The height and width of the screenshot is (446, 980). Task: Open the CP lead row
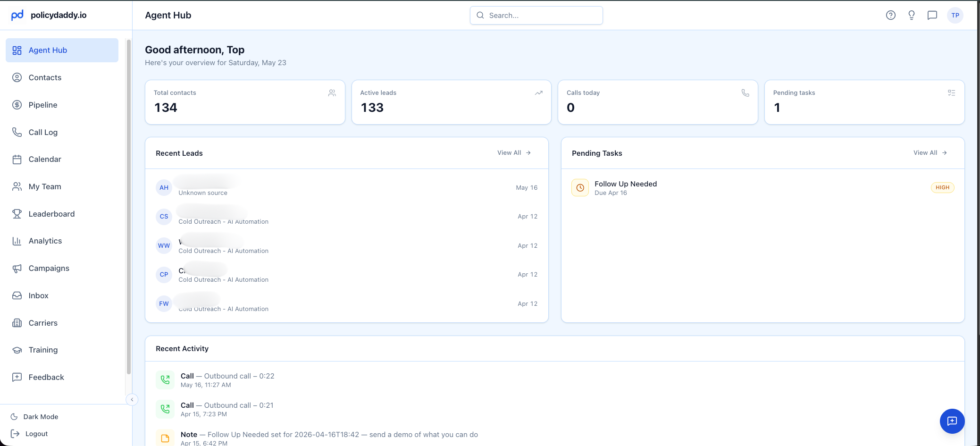click(347, 275)
